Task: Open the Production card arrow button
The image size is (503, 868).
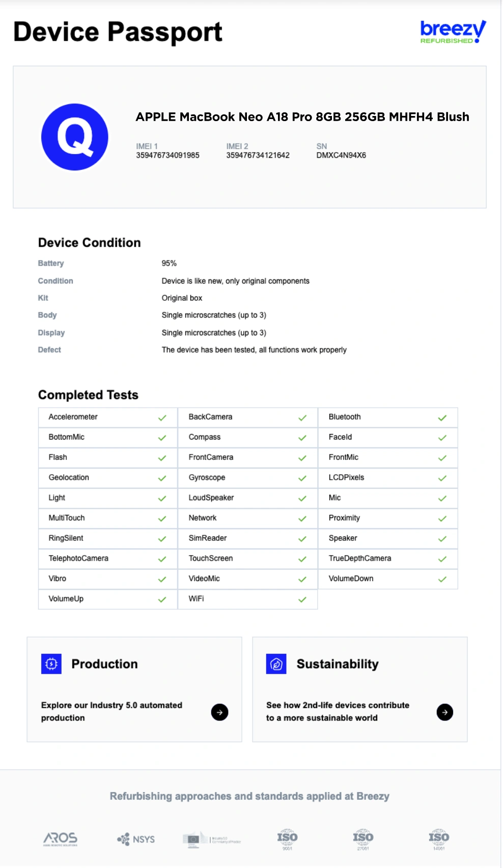Action: [219, 712]
